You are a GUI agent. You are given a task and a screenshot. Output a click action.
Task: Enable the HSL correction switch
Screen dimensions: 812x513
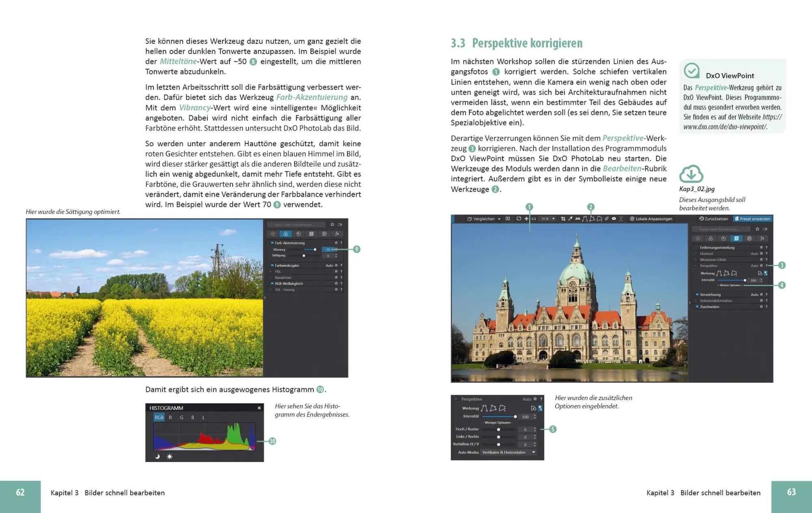click(x=271, y=271)
